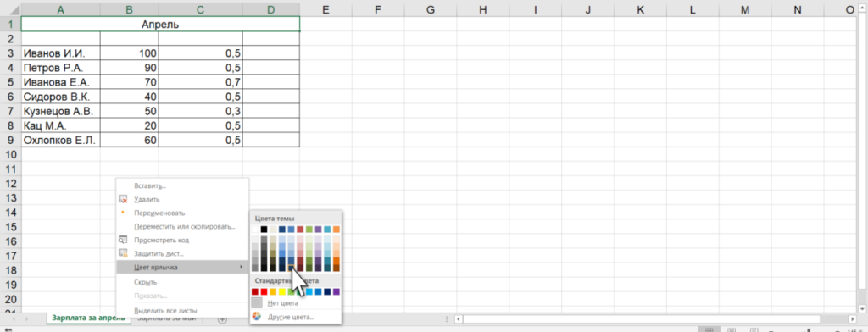
Task: Choose Переименовать from context menu
Action: point(159,213)
